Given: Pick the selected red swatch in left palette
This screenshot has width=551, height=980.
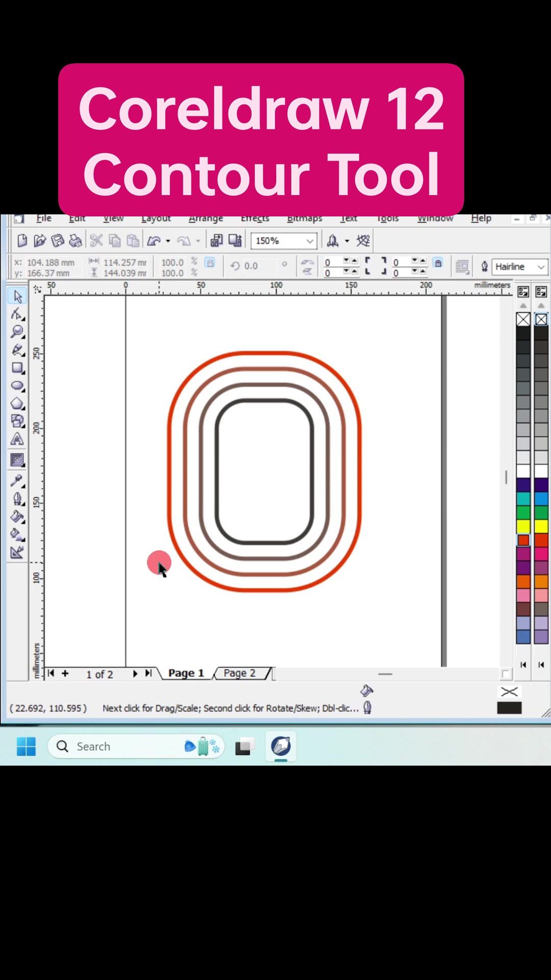Looking at the screenshot, I should click(x=523, y=540).
